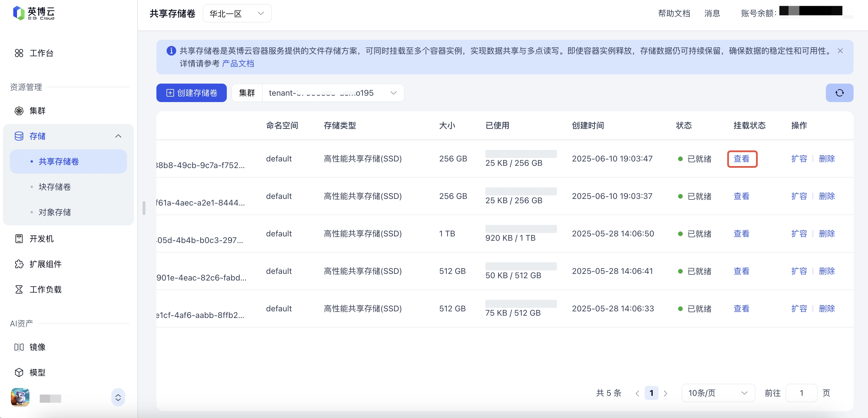Click 扩容 for 19:03:47 row

[799, 159]
